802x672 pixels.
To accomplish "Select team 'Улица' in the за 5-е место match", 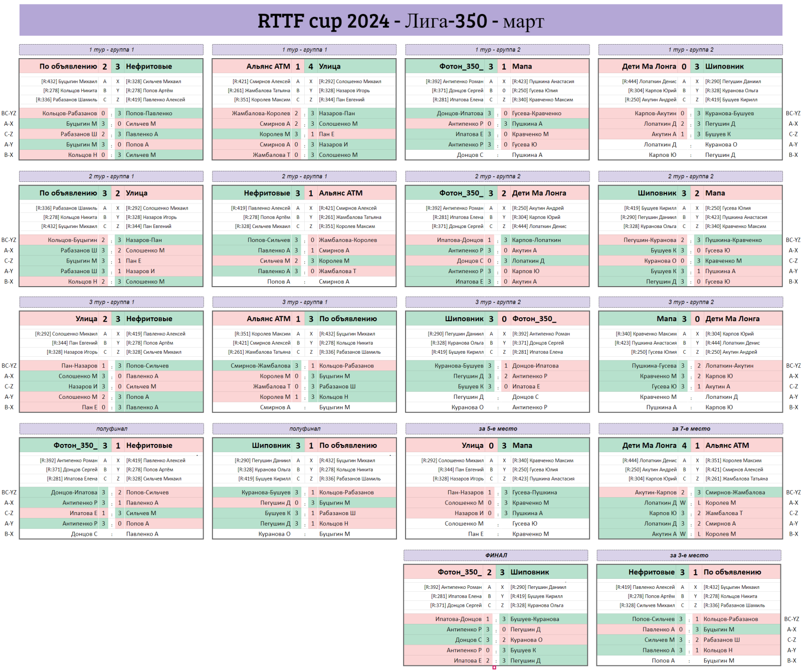I will [x=473, y=445].
